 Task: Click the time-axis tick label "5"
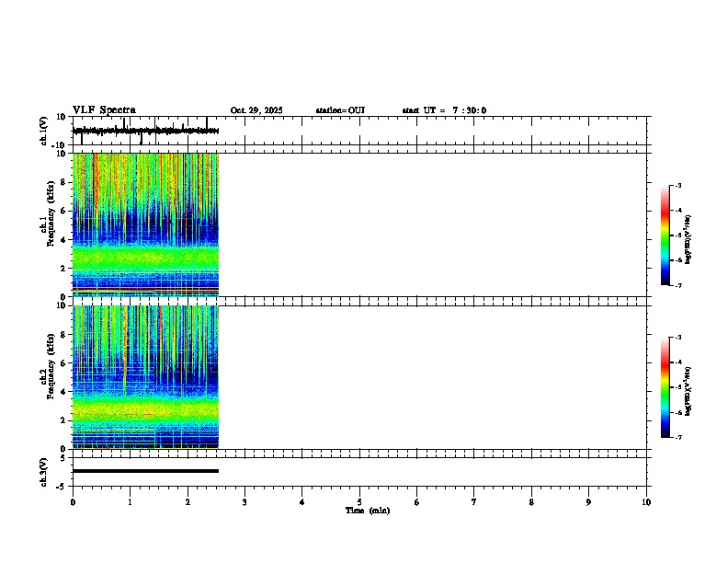359,502
